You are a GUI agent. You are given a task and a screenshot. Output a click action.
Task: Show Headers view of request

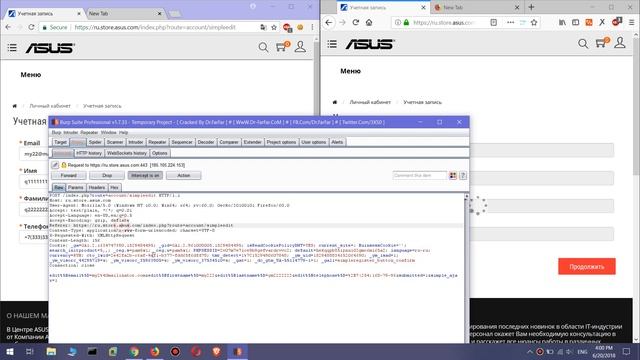click(97, 187)
